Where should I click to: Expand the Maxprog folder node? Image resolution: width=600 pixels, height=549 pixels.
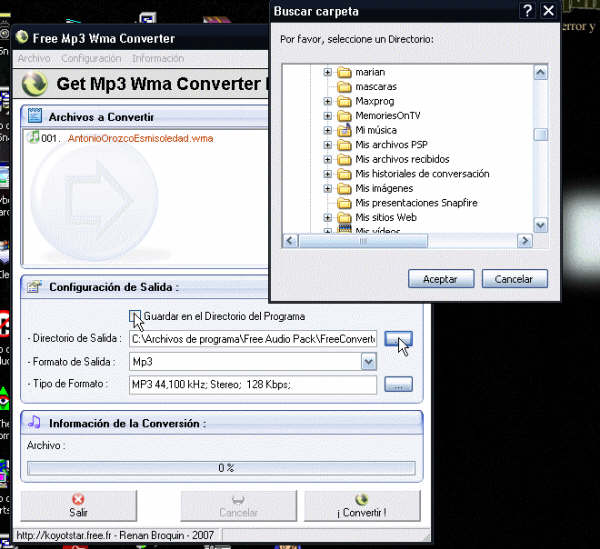tap(328, 101)
